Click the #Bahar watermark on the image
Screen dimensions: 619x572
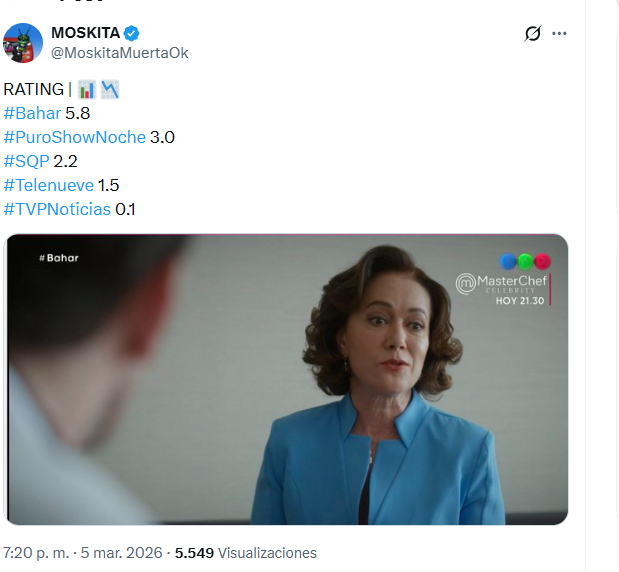tap(58, 258)
